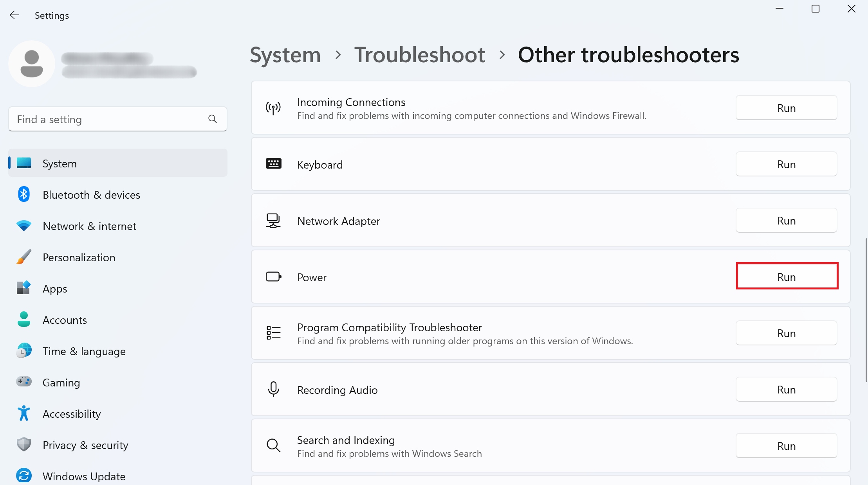Run the Network Adapter troubleshooter
The height and width of the screenshot is (485, 868).
point(786,221)
